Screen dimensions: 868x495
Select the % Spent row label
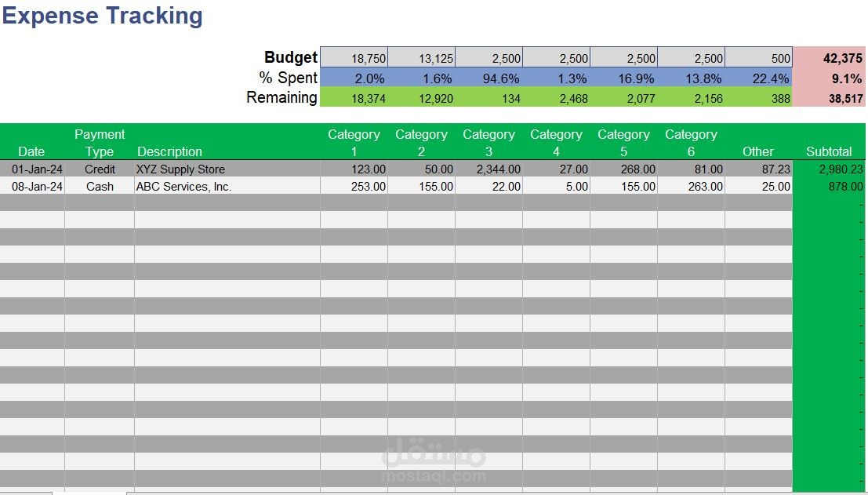pos(289,78)
